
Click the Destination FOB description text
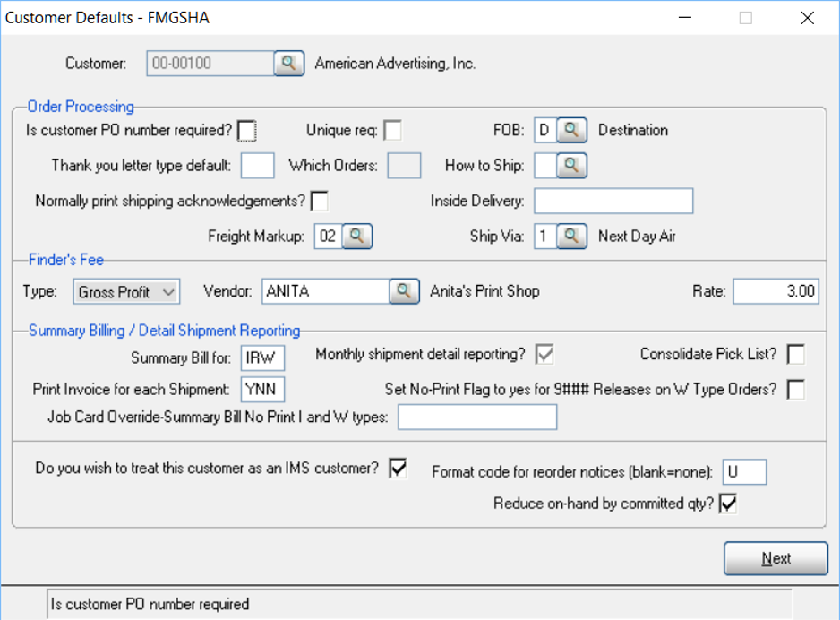pos(632,130)
